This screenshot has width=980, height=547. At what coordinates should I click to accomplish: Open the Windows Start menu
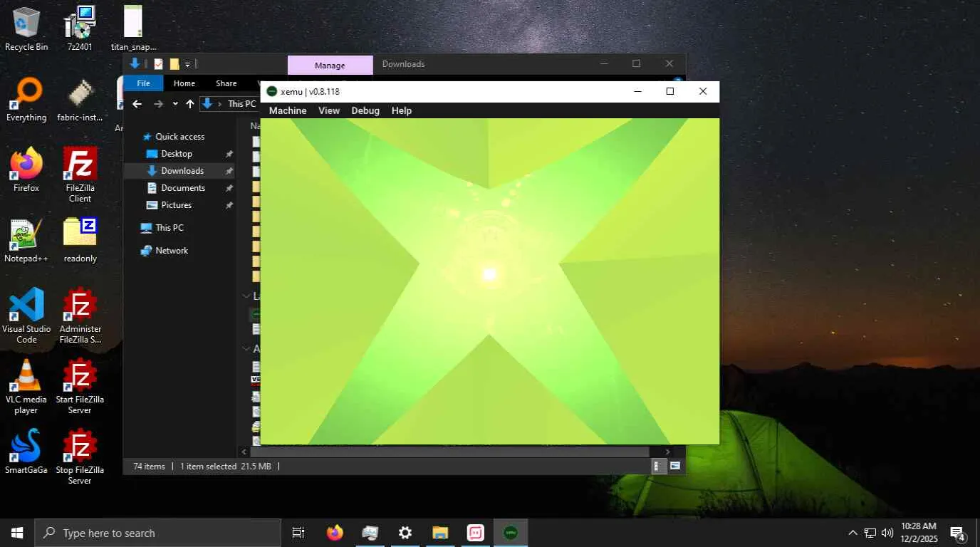17,533
